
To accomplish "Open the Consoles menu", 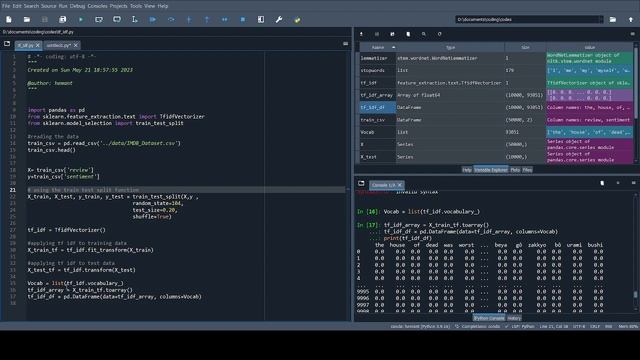I will [97, 6].
